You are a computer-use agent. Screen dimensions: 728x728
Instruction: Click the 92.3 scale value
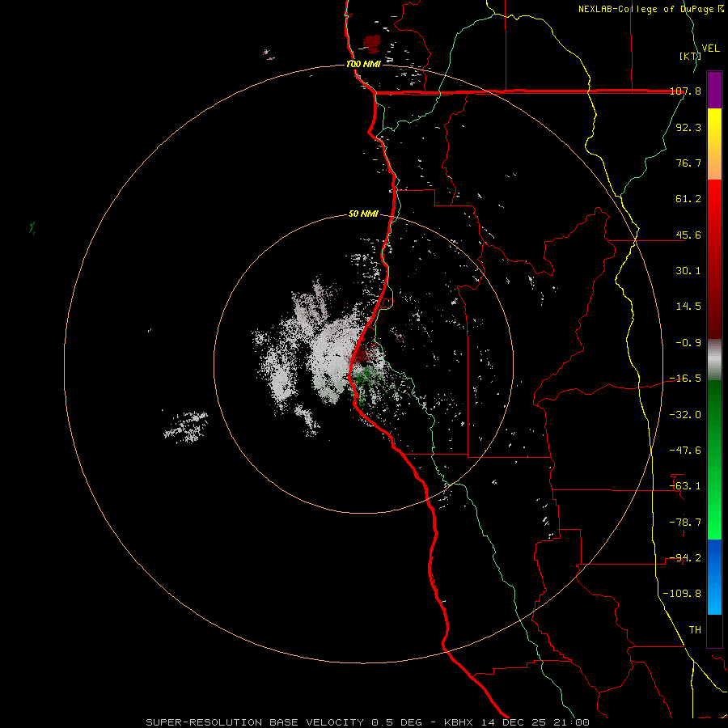[x=688, y=127]
